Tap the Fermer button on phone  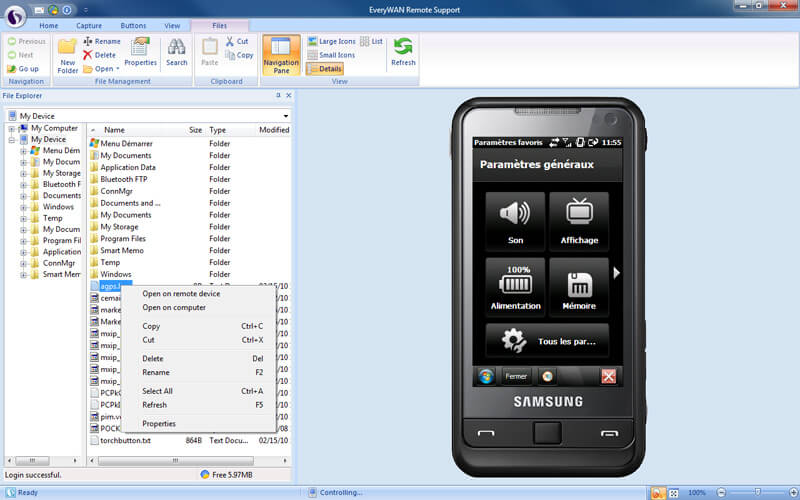[516, 377]
